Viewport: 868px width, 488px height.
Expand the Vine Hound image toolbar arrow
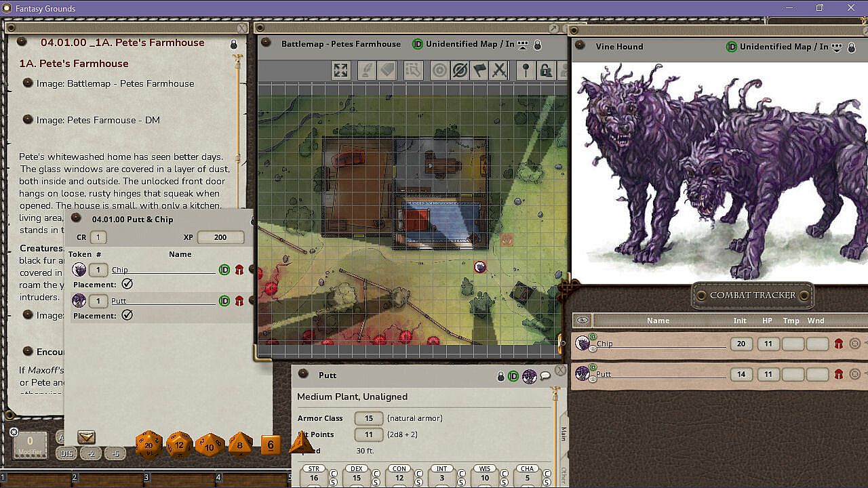[837, 47]
